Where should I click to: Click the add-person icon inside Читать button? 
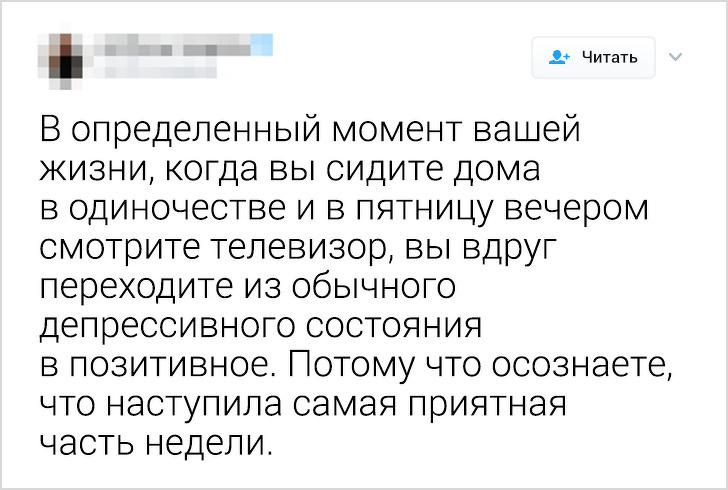pyautogui.click(x=560, y=57)
